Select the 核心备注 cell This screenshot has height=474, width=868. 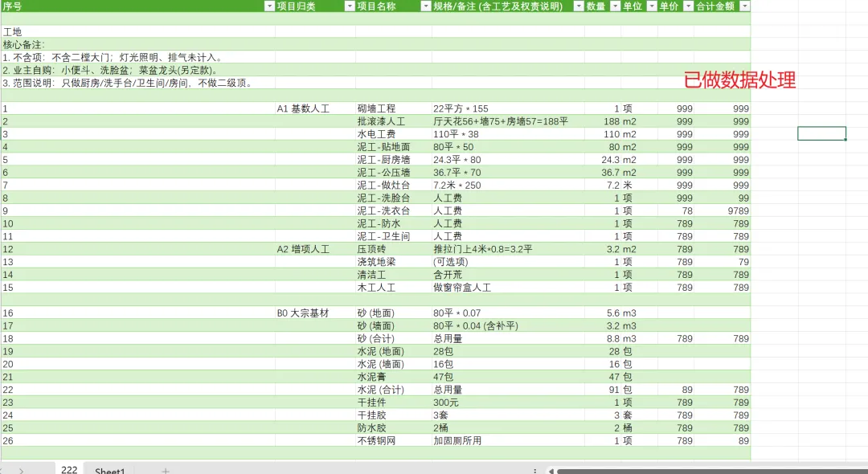[x=138, y=45]
